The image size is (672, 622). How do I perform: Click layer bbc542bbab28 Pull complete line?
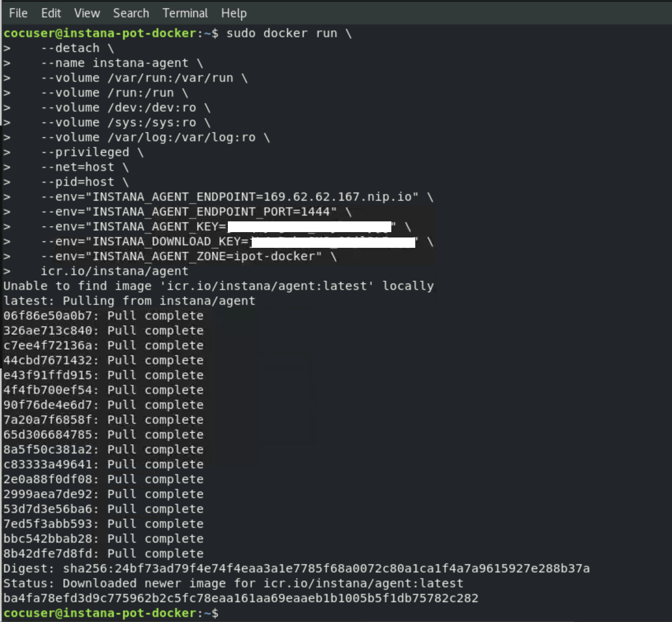[103, 539]
